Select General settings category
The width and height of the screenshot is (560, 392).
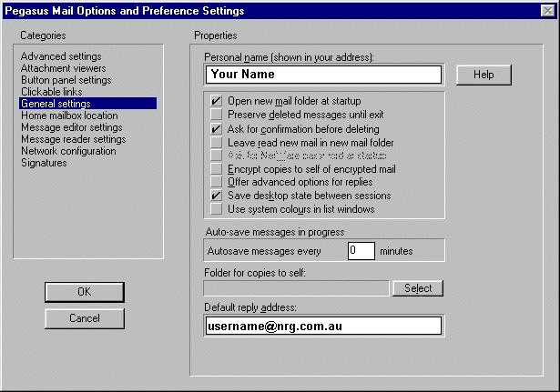pyautogui.click(x=87, y=104)
